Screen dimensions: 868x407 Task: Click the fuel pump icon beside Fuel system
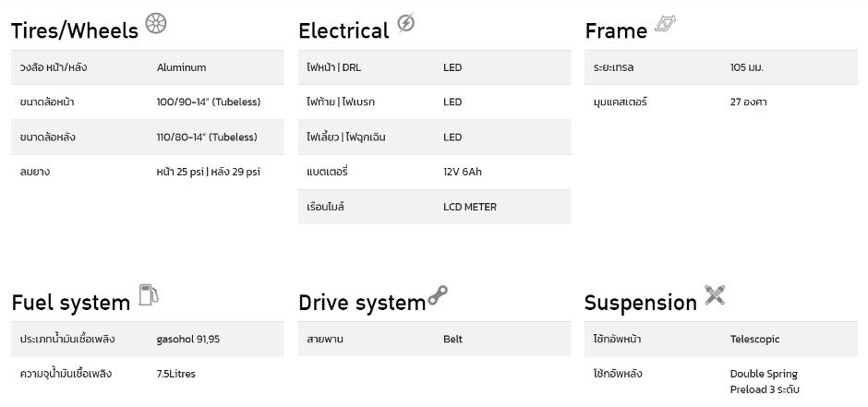(149, 294)
